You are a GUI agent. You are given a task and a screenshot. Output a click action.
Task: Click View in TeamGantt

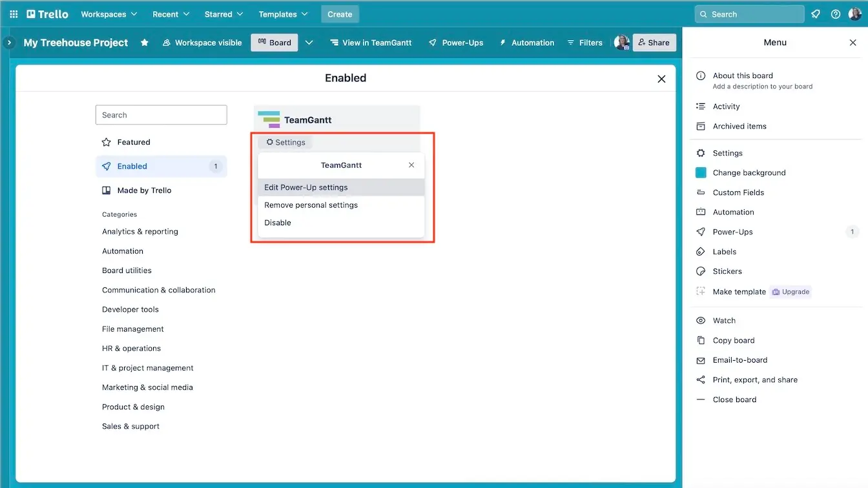point(371,43)
